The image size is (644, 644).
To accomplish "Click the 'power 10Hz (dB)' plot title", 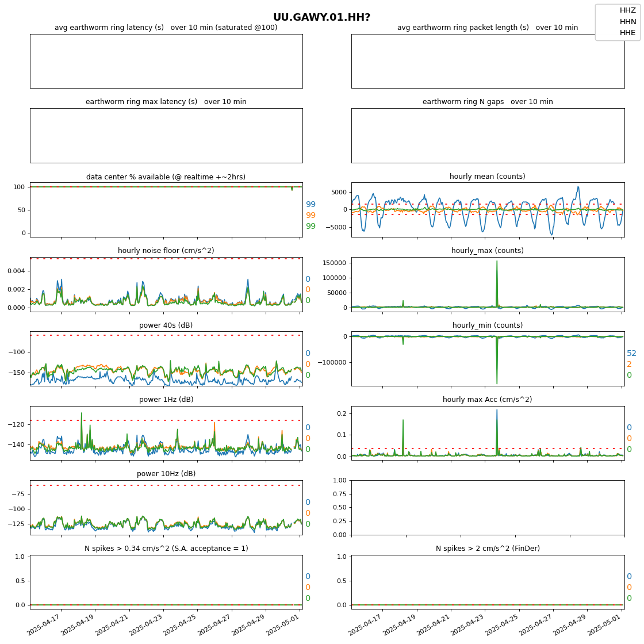I will click(x=166, y=474).
